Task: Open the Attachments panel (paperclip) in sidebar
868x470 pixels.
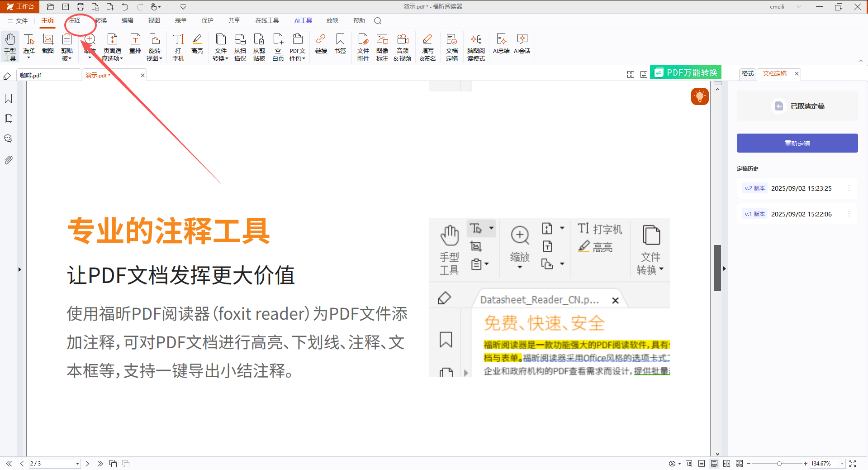Action: pos(9,160)
